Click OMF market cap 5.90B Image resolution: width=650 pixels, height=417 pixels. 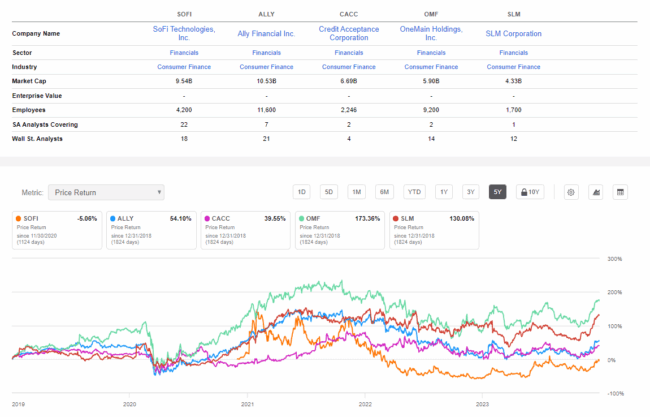pyautogui.click(x=431, y=81)
